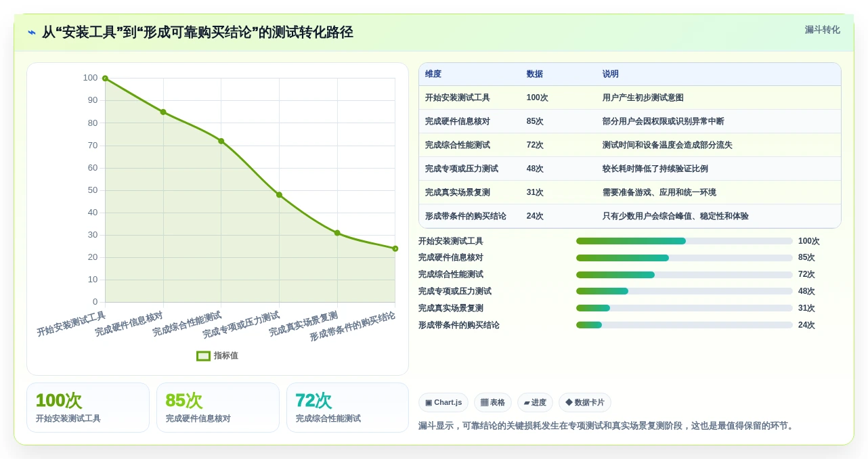Select table cell 完成专项或压力测试
This screenshot has width=868, height=459.
coord(462,169)
